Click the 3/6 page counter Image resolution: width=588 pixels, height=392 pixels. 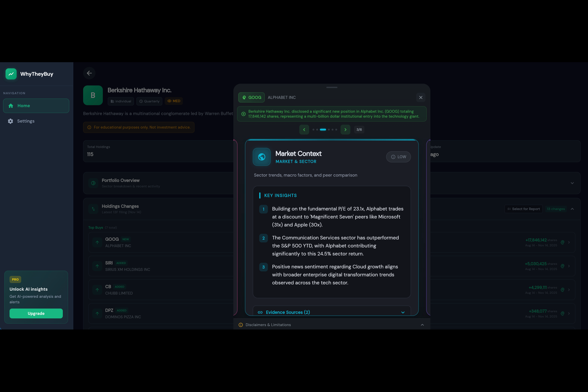359,130
